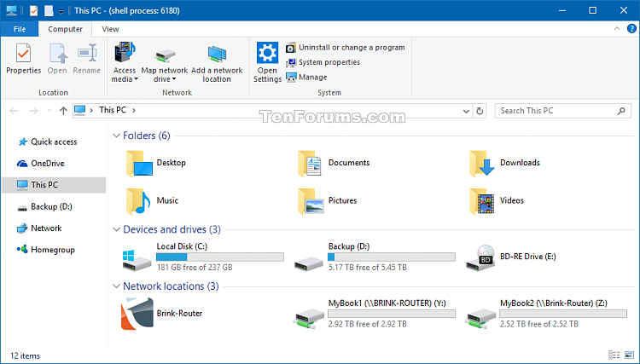
Task: Select Quick access in navigation pane
Action: point(47,142)
